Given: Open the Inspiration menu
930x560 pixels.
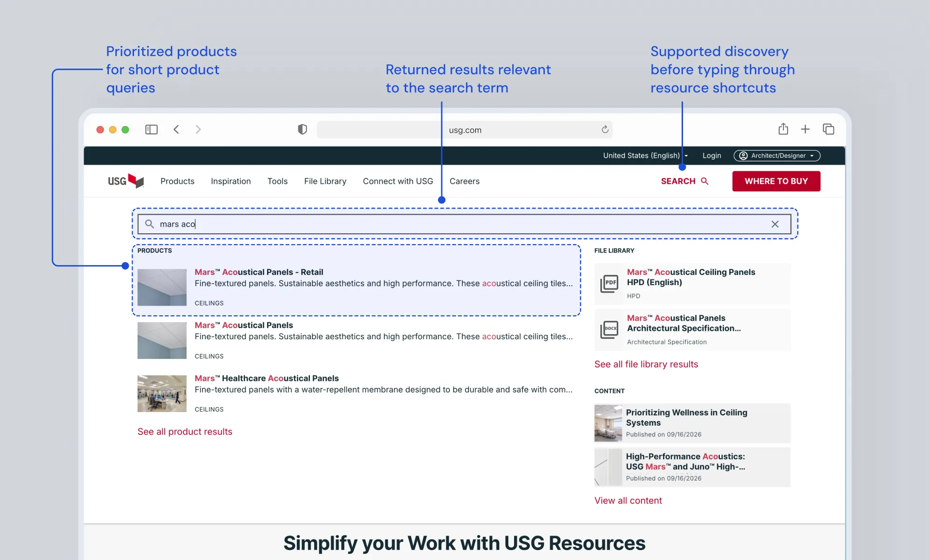Looking at the screenshot, I should tap(231, 181).
